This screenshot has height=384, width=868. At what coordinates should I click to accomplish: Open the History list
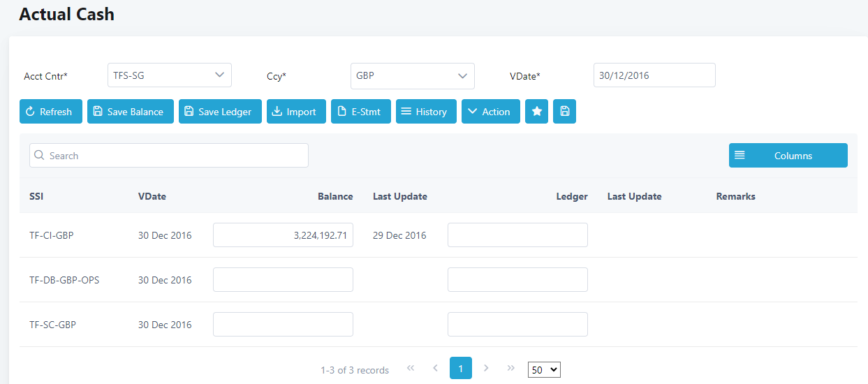click(x=426, y=112)
